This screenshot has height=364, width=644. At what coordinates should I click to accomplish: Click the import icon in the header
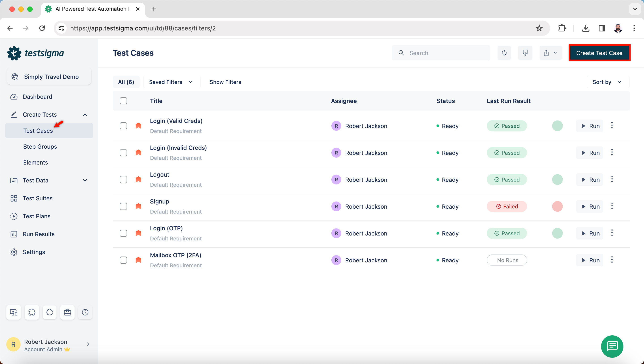pyautogui.click(x=525, y=53)
